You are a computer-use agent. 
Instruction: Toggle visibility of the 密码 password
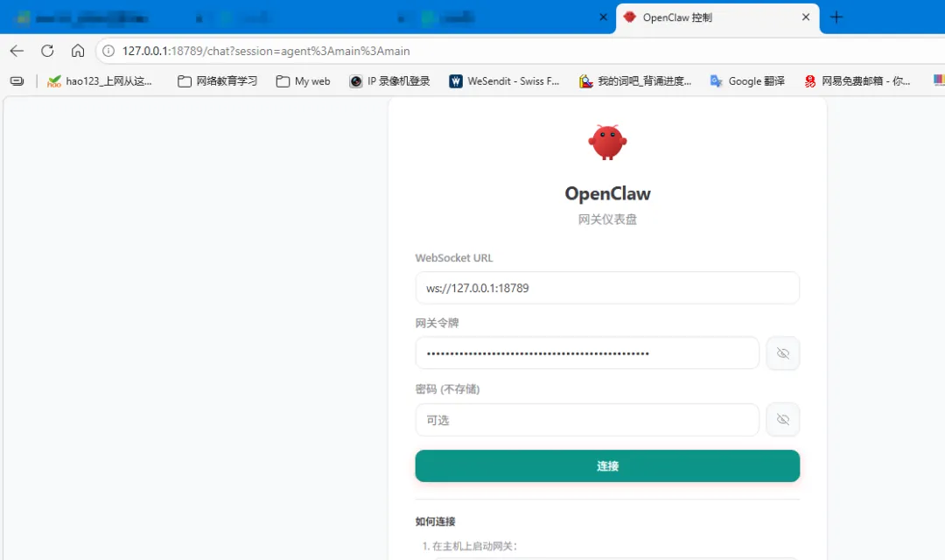pyautogui.click(x=783, y=419)
